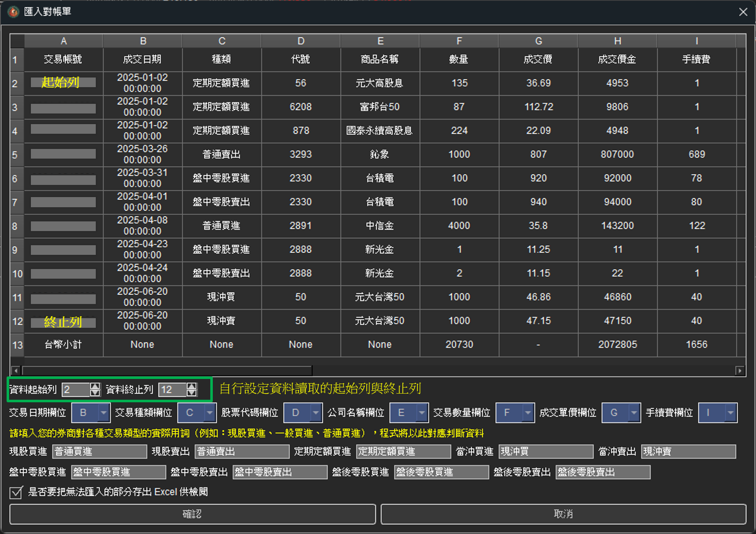This screenshot has height=534, width=756.
Task: Click cell 現沖買 in row 11
Action: click(222, 297)
